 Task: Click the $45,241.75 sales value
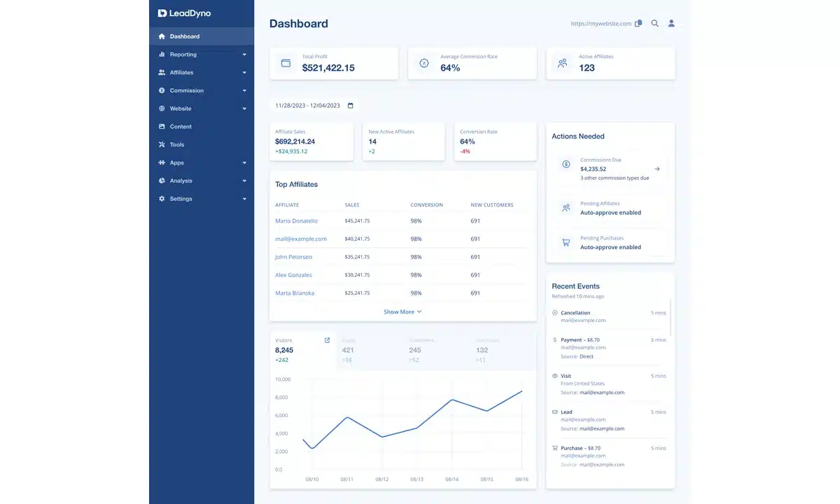358,220
